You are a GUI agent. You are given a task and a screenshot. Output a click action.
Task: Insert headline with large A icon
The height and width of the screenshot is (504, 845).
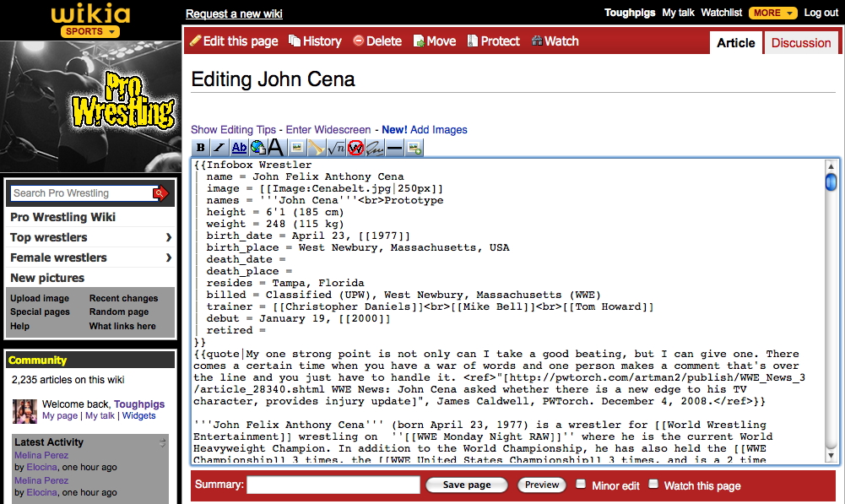click(276, 147)
